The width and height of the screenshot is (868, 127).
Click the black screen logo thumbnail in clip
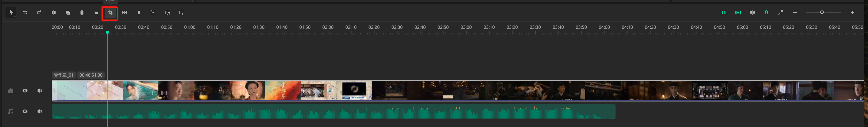(x=354, y=90)
